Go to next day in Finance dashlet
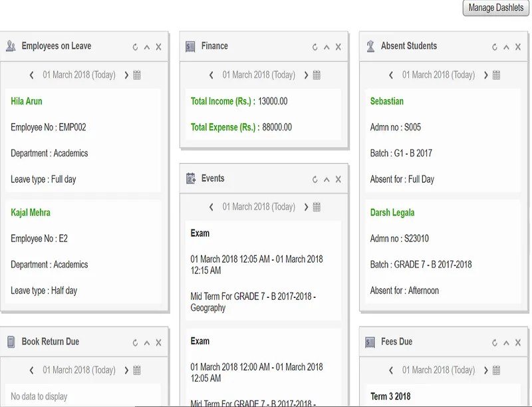Screen dimensions: 532x407 coord(306,75)
